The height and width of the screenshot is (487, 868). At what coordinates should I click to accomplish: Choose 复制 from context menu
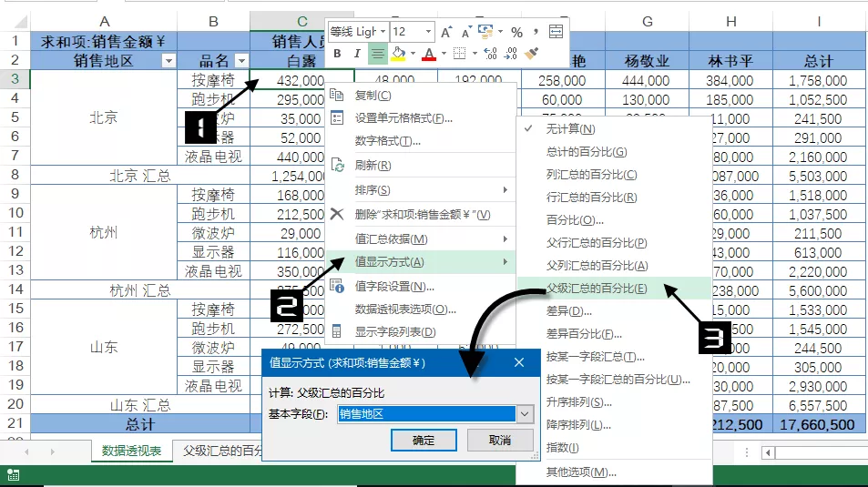pyautogui.click(x=422, y=96)
